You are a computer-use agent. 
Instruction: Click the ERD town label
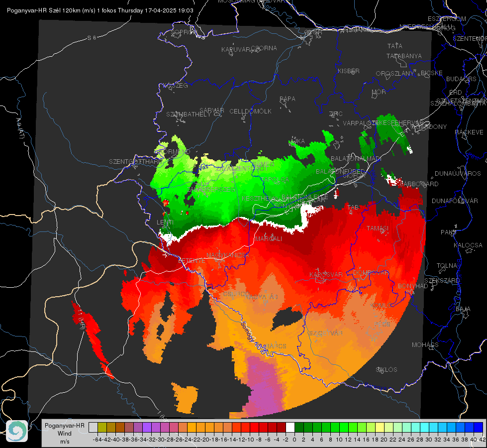(x=455, y=93)
